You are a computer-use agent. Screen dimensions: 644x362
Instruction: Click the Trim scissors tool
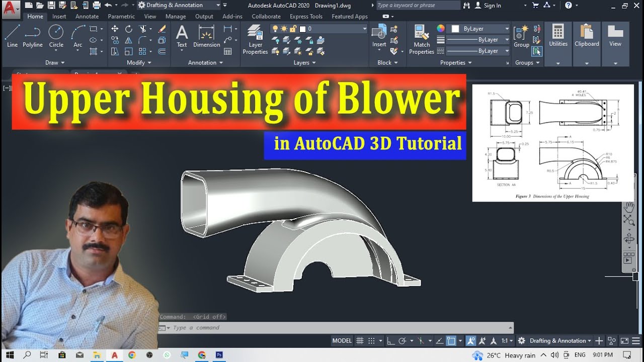coord(143,29)
